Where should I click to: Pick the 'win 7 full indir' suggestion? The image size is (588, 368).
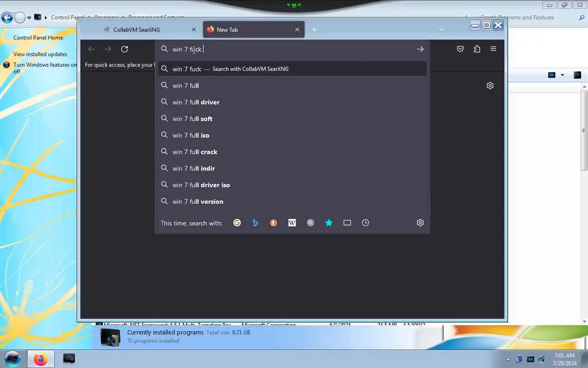[292, 168]
